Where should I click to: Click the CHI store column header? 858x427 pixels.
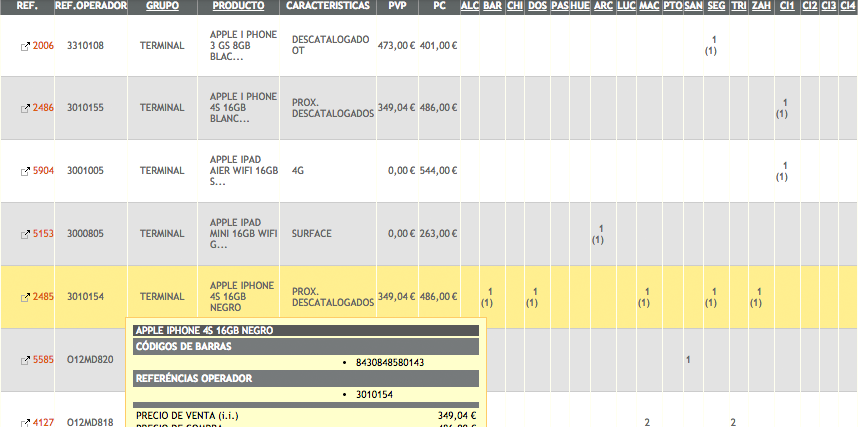pos(515,6)
